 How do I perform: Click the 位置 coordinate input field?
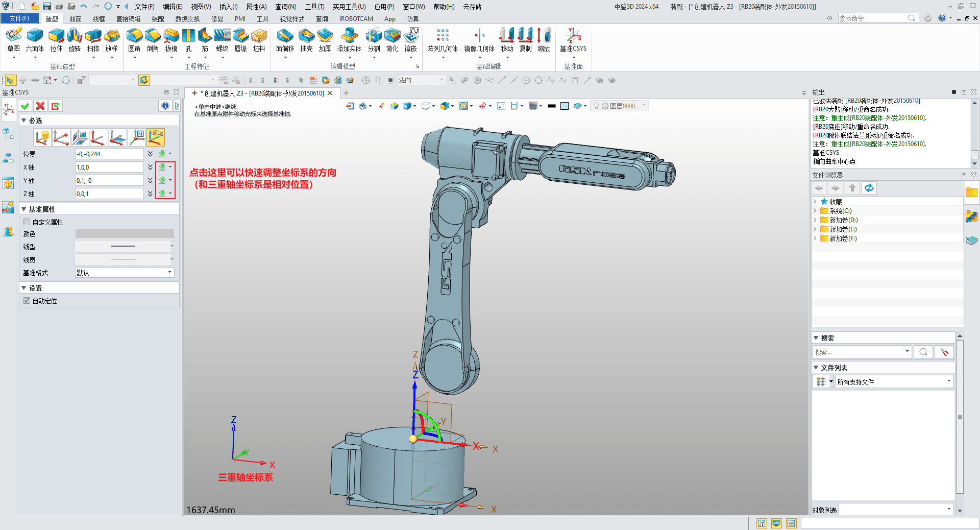click(109, 154)
